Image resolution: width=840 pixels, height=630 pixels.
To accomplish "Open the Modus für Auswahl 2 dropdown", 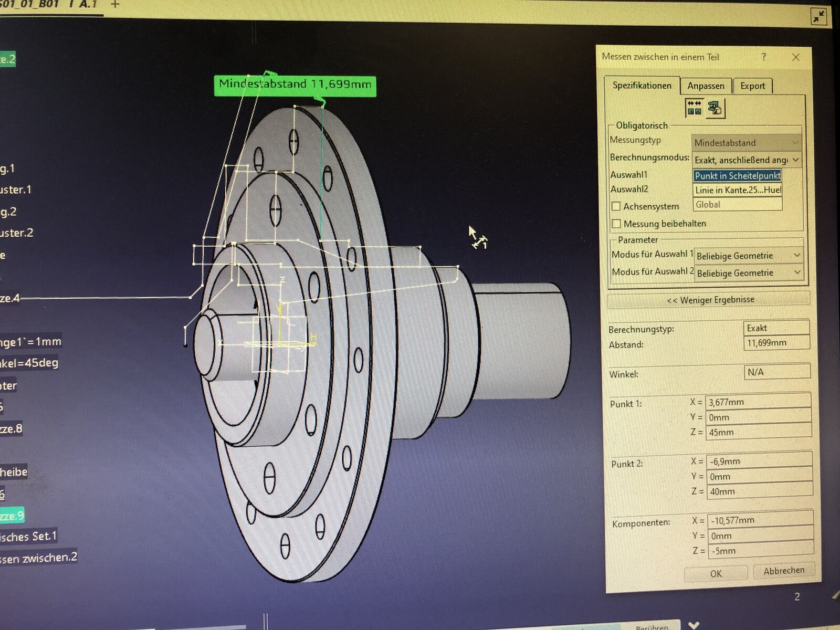I will point(748,273).
